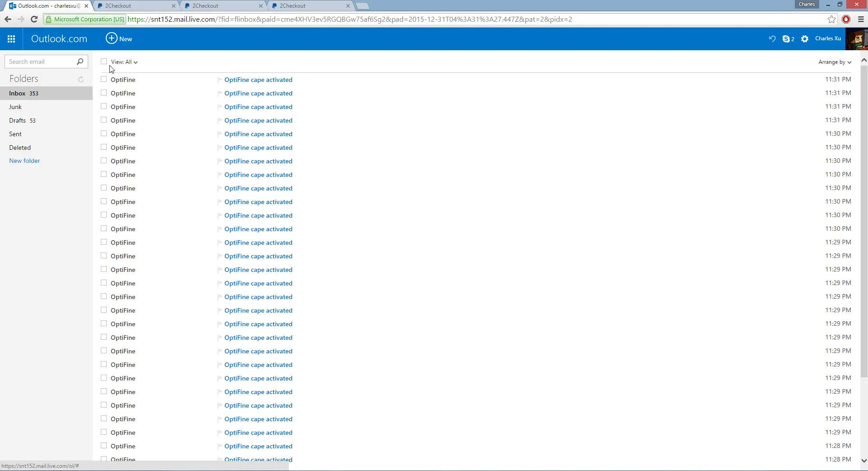Click the undo arrow in Outlook header
The height and width of the screenshot is (471, 868).
(772, 39)
